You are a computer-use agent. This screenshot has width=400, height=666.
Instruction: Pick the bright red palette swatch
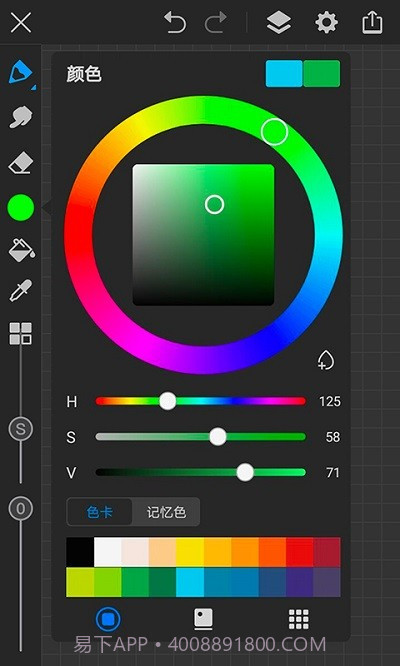tap(300, 552)
